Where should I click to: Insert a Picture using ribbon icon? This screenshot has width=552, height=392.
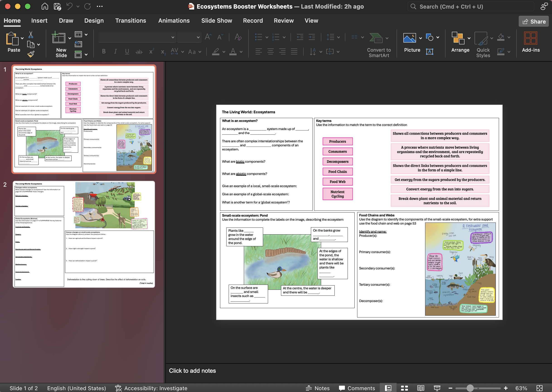point(410,38)
